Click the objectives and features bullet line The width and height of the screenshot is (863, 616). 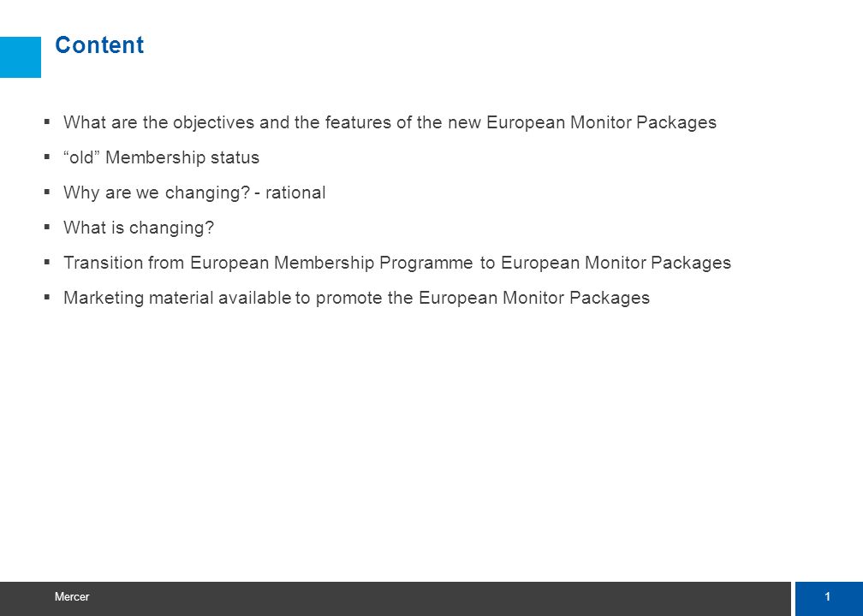coord(390,122)
